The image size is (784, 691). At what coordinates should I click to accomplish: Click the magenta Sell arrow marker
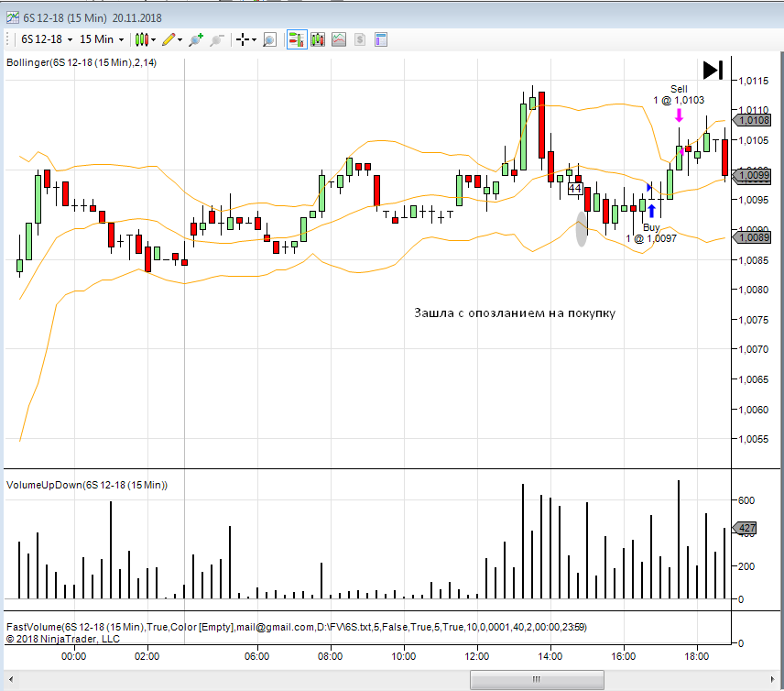click(x=679, y=115)
